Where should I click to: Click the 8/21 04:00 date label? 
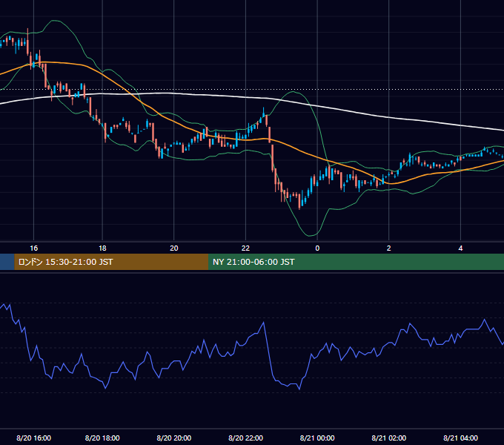[x=460, y=438]
